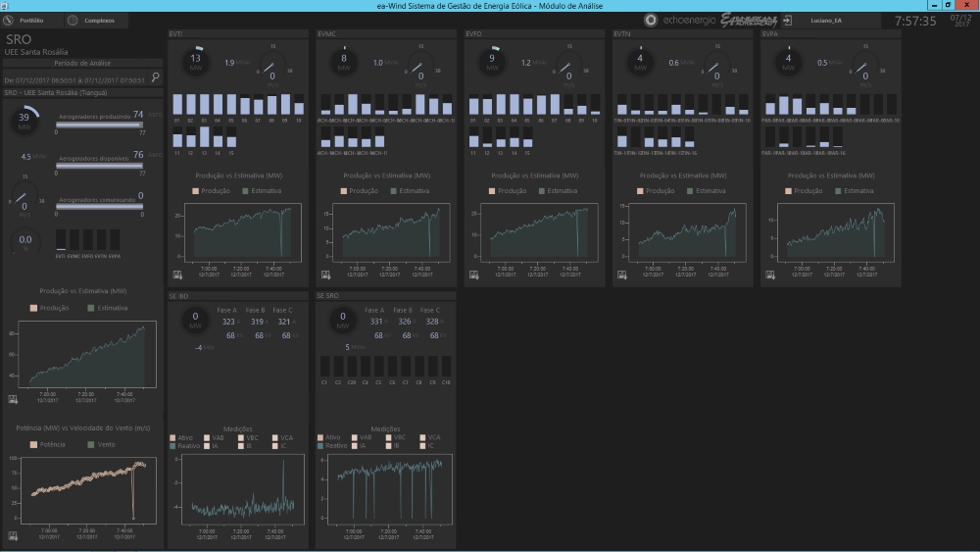Toggle VAB measurement in the SE IBD panel
The width and height of the screenshot is (980, 552).
(214, 437)
